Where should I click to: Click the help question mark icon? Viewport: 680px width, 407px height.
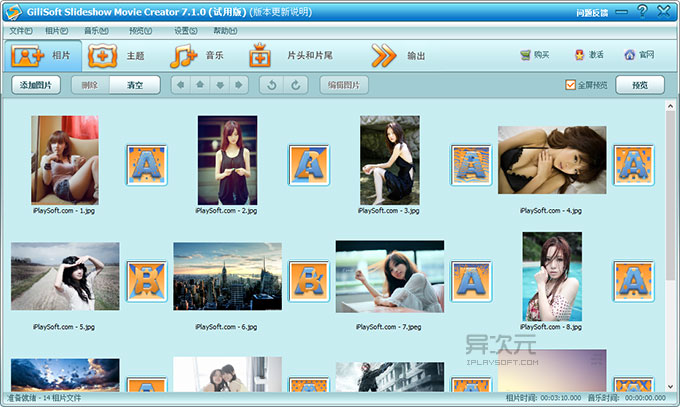point(642,11)
